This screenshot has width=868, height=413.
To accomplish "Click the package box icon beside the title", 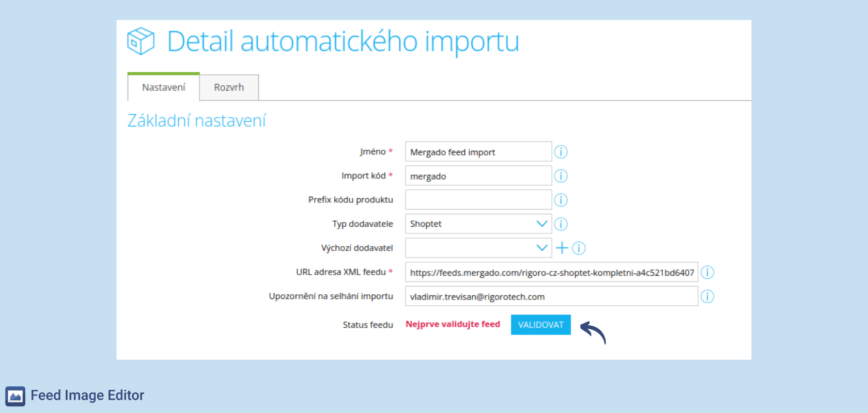I will coord(141,41).
